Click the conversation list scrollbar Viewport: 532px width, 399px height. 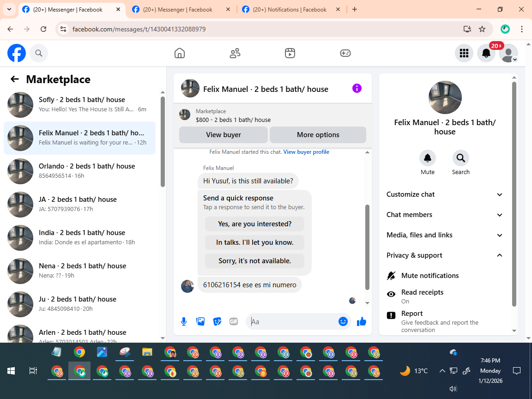tap(163, 141)
